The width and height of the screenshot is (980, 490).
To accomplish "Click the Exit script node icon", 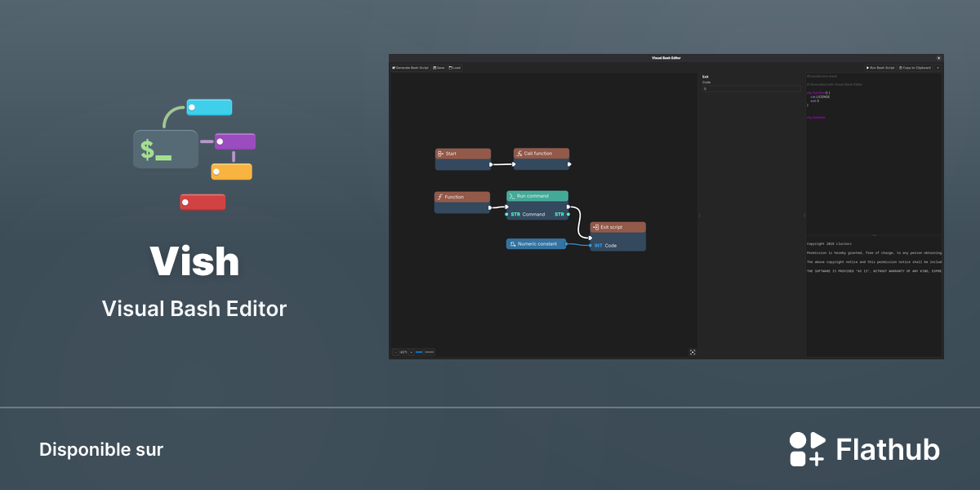I will tap(595, 227).
